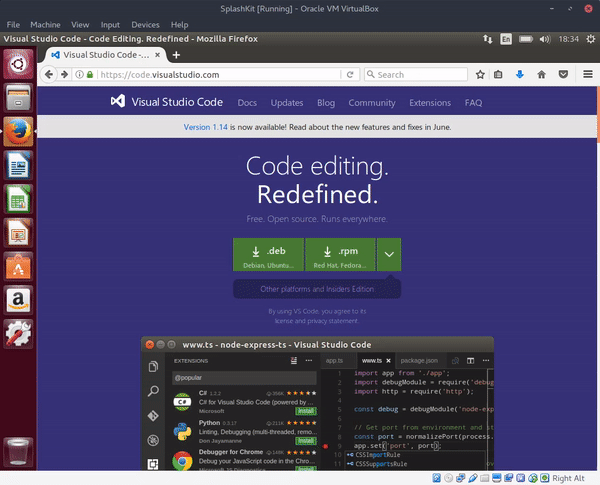Open the VirtualBox Devices menu
This screenshot has height=485, width=600.
[x=145, y=25]
